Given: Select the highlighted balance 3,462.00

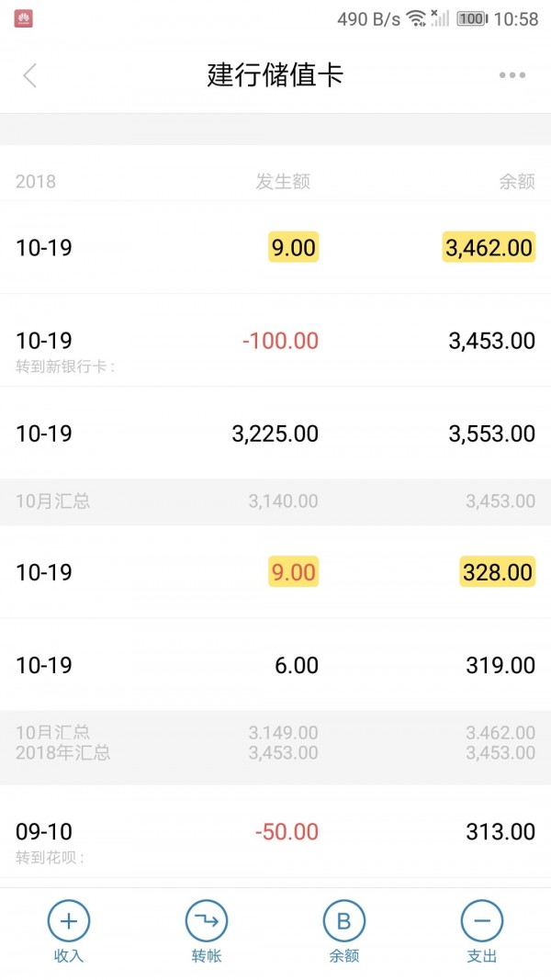Looking at the screenshot, I should pos(488,247).
